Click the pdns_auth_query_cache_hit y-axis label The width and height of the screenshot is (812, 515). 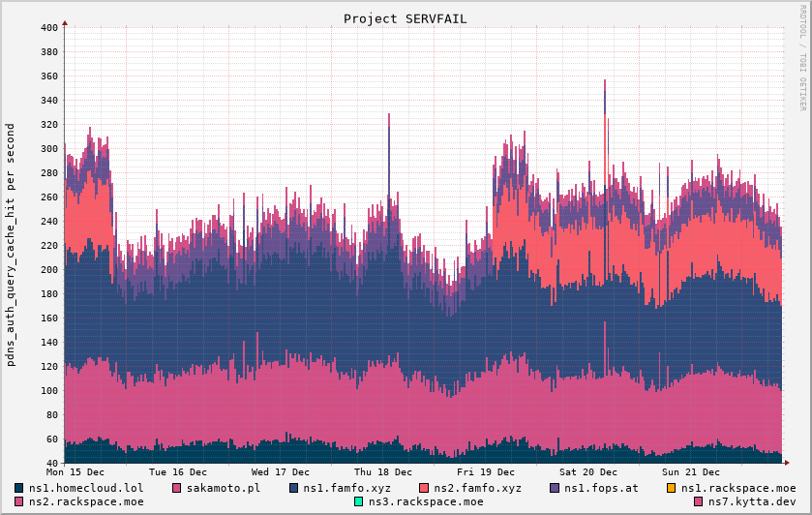pyautogui.click(x=11, y=245)
